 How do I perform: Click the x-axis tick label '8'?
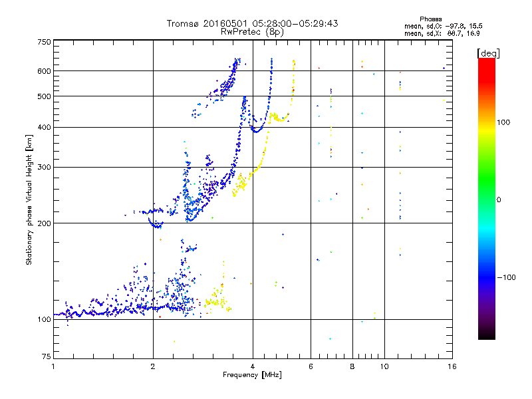pos(352,366)
